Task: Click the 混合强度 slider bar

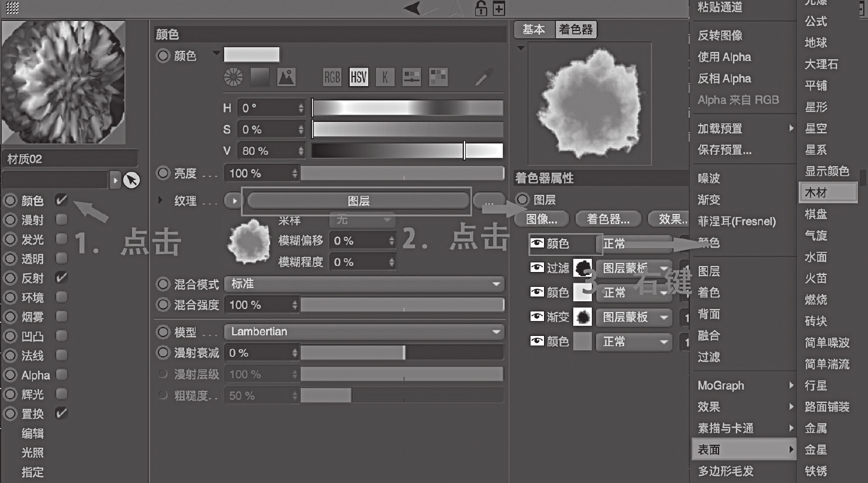Action: click(x=402, y=305)
